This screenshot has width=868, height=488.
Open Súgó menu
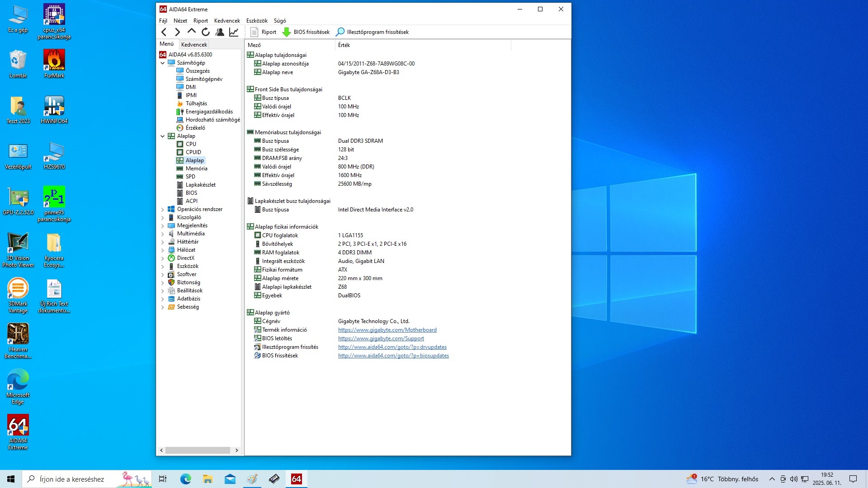[280, 21]
